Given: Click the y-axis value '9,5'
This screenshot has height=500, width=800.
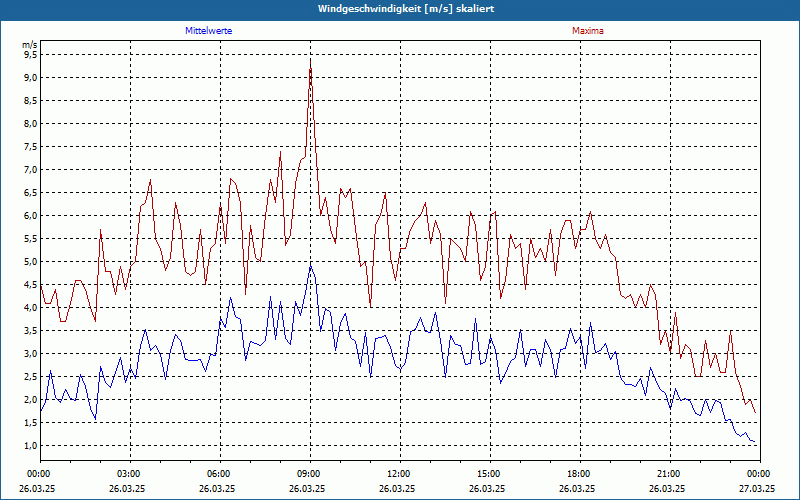Looking at the screenshot, I should pyautogui.click(x=30, y=55).
